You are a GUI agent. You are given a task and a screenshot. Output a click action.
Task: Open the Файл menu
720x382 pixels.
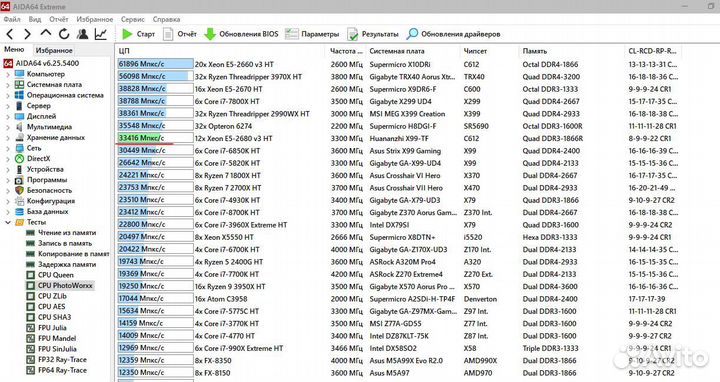pos(12,19)
